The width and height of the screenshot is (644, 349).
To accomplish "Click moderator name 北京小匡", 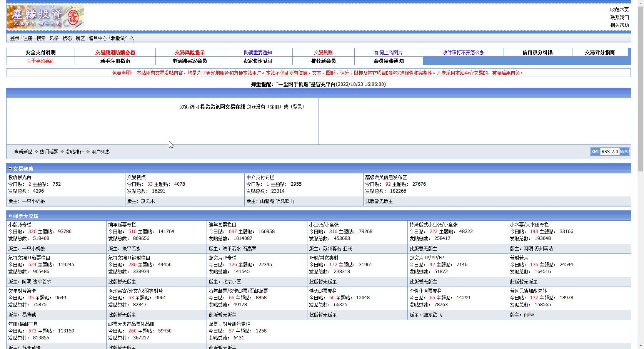I will click(x=232, y=282).
